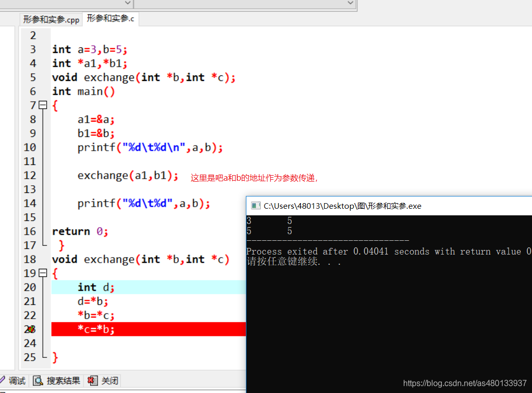This screenshot has width=532, height=393.
Task: Open the right combo box dropdown arrow
Action: click(350, 3)
